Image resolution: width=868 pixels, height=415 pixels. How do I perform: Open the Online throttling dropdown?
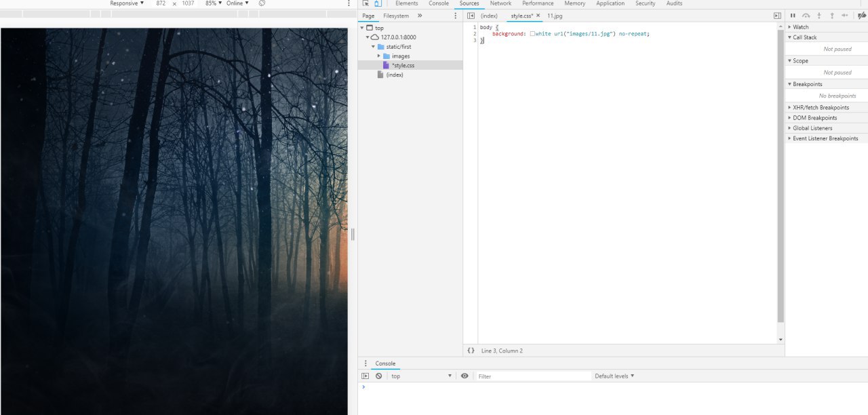pos(237,3)
